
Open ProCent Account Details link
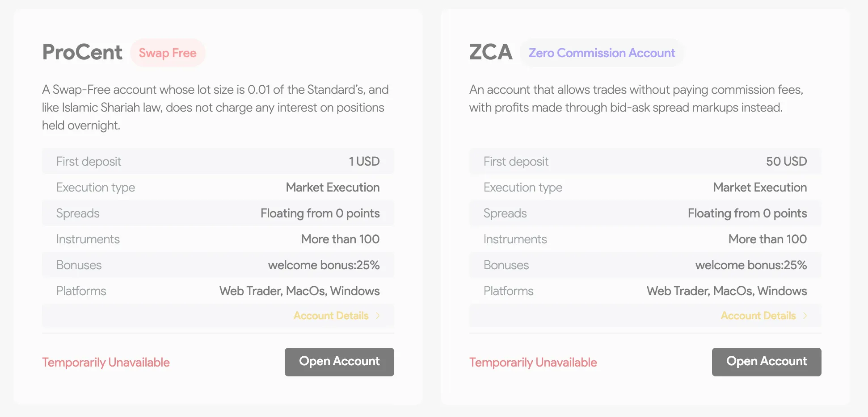coord(331,316)
